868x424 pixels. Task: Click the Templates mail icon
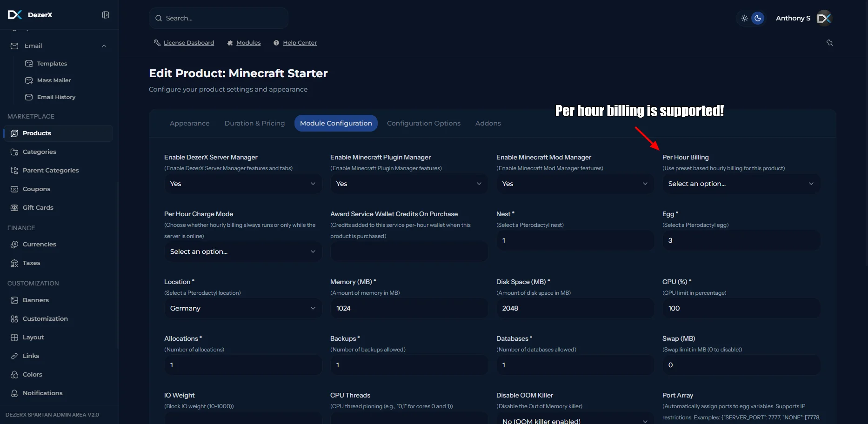(x=29, y=64)
